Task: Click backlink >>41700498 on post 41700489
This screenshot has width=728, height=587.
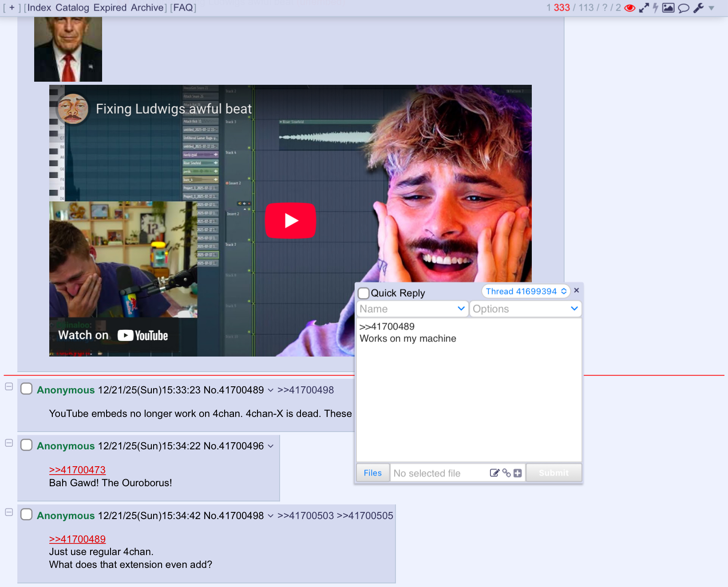Action: click(305, 390)
